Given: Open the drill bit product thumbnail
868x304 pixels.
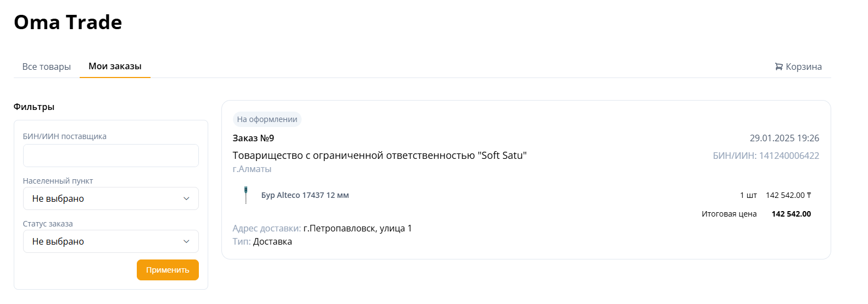Looking at the screenshot, I should point(246,195).
